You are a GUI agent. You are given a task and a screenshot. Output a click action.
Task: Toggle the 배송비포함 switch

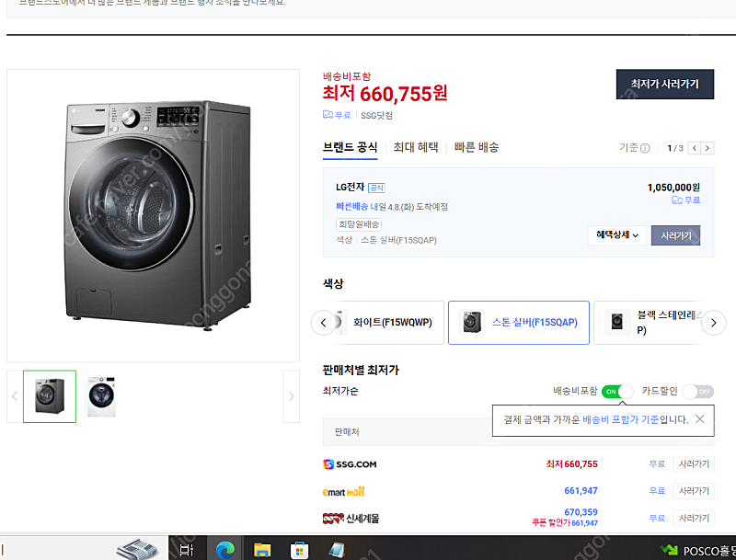(617, 391)
